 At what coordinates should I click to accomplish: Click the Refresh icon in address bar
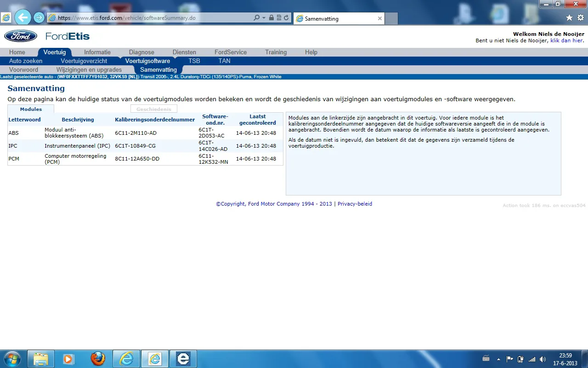click(286, 18)
